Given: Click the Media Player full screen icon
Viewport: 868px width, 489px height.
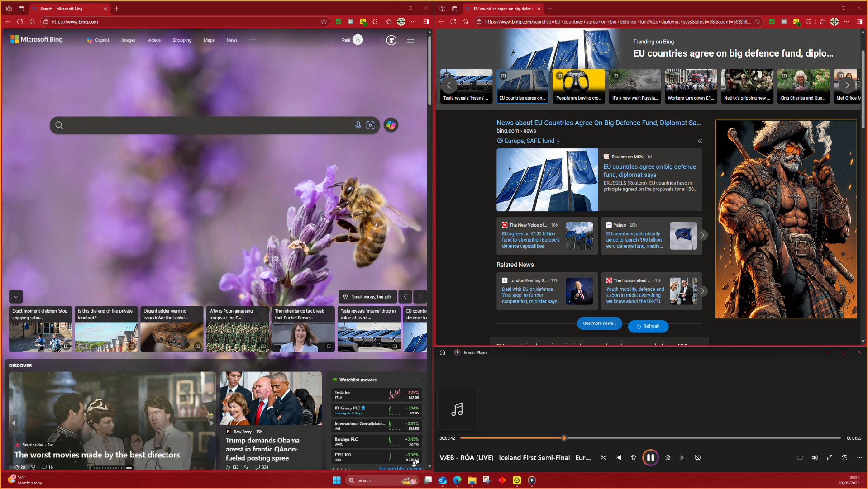Looking at the screenshot, I should (829, 457).
